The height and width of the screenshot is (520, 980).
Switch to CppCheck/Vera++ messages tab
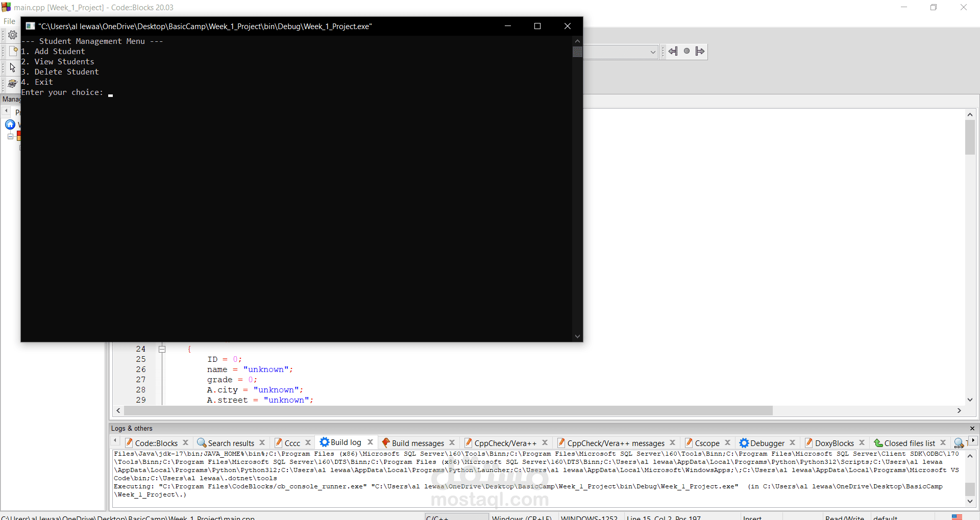(x=611, y=443)
